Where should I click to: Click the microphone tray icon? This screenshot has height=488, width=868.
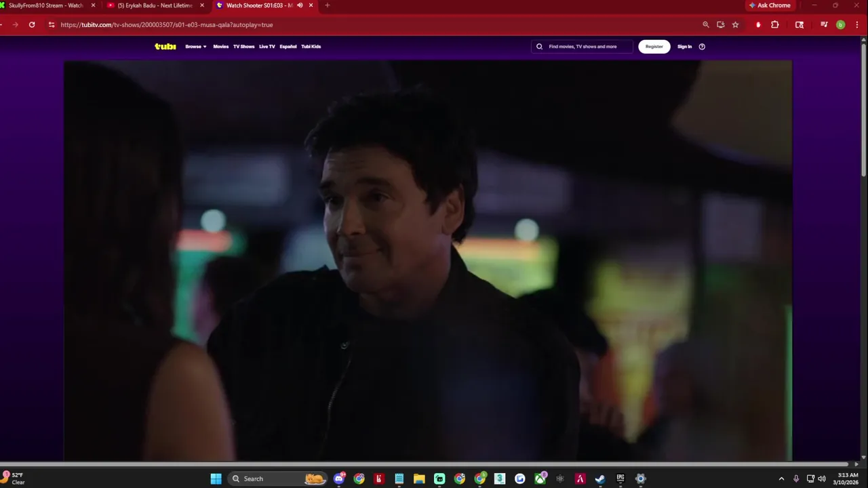(x=796, y=479)
